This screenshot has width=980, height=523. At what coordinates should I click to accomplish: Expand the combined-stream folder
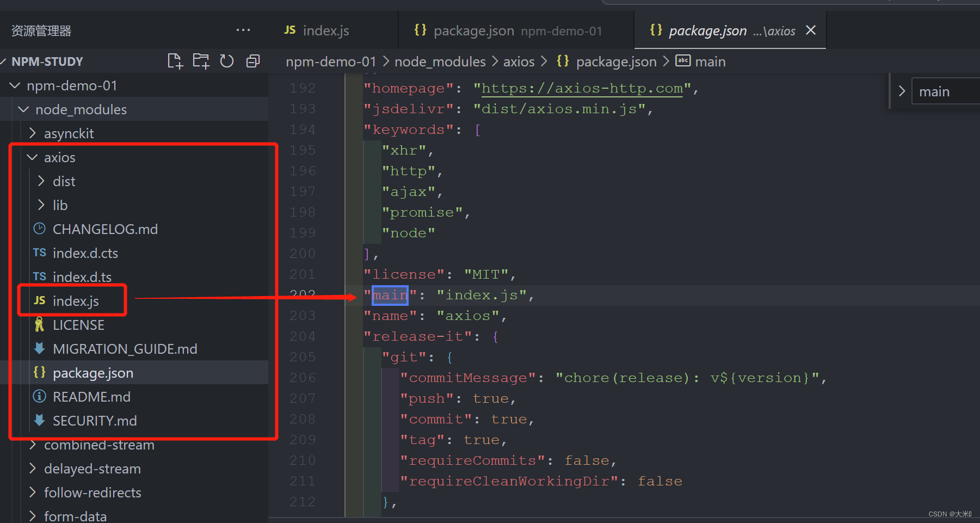pos(33,445)
